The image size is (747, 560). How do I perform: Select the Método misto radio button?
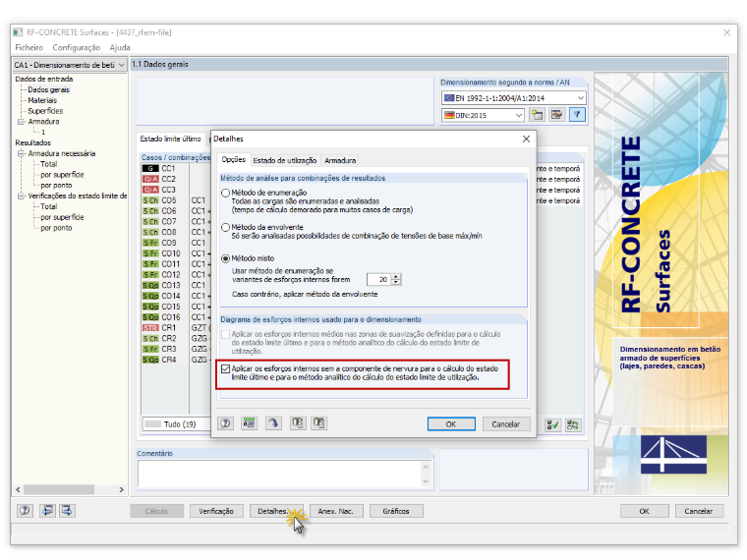pos(226,258)
